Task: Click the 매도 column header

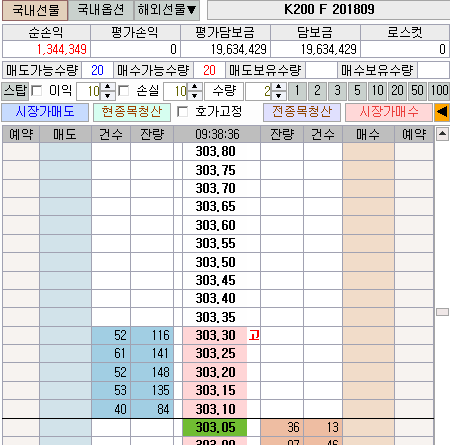Action: (65, 134)
